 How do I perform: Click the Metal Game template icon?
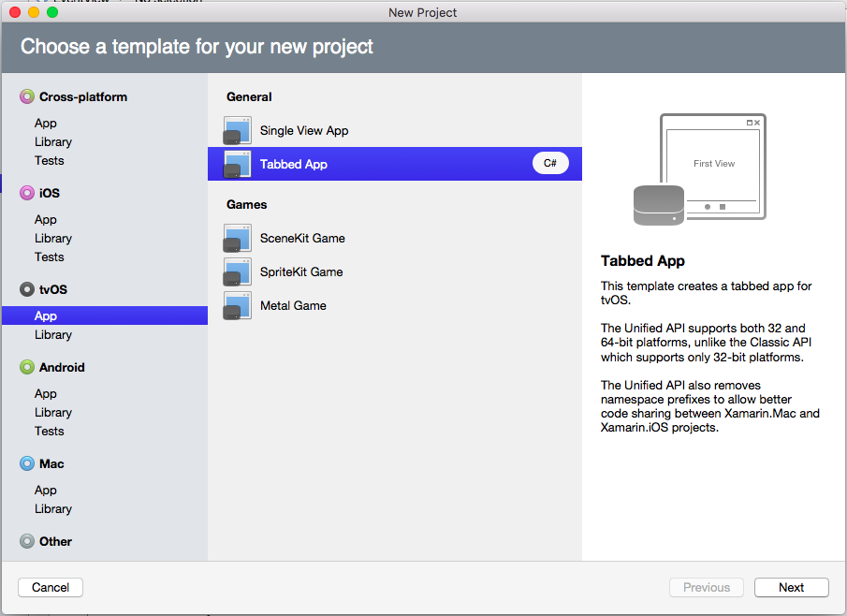pyautogui.click(x=237, y=305)
